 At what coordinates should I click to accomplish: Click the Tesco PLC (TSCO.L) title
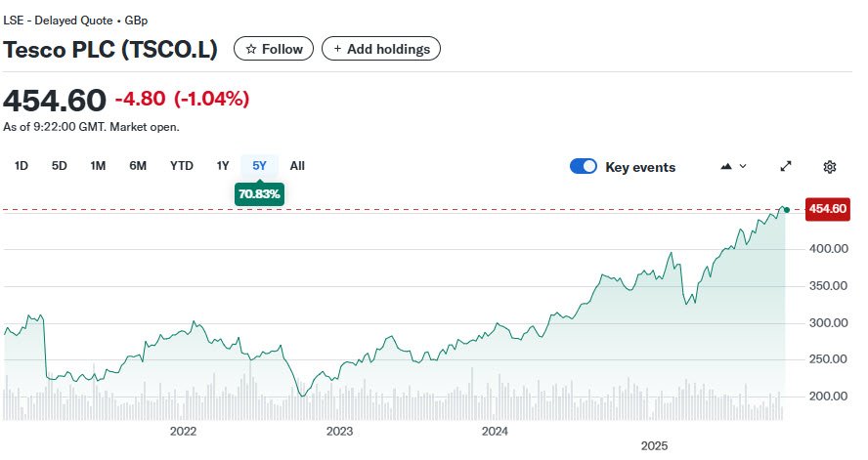click(110, 49)
